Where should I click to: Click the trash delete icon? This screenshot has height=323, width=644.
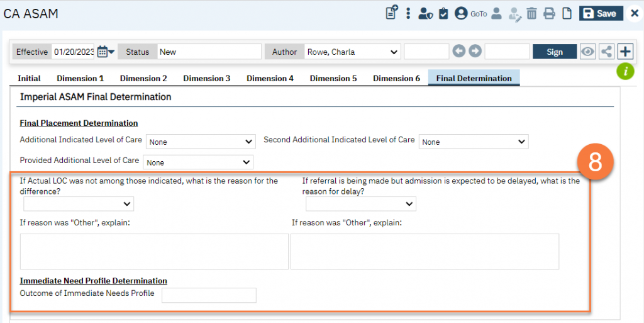[x=531, y=13]
